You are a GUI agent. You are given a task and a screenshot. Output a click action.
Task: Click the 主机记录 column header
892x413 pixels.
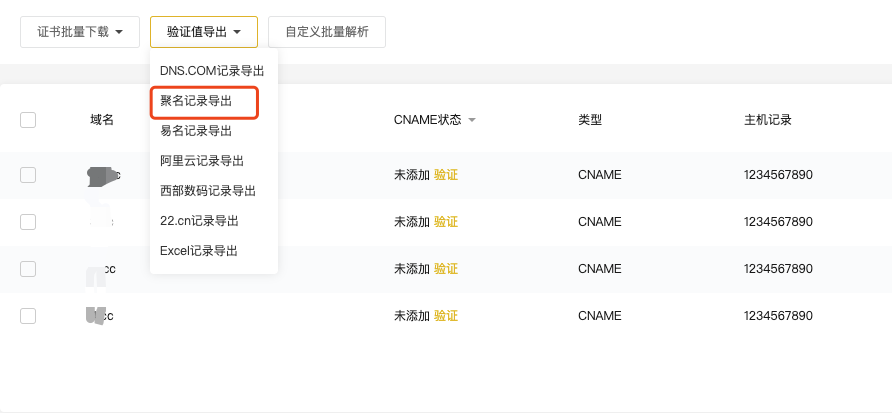(x=768, y=120)
